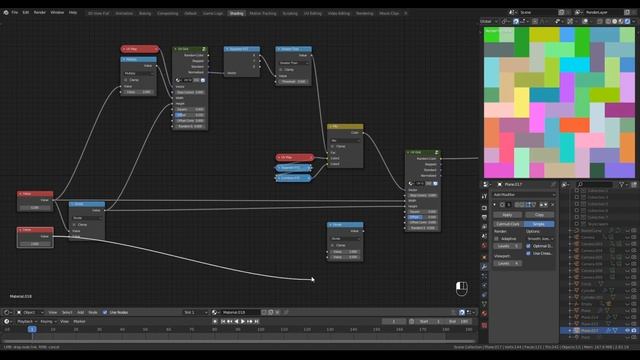Toggle the Use Creases checkbox
Image resolution: width=640 pixels, height=360 pixels.
529,253
